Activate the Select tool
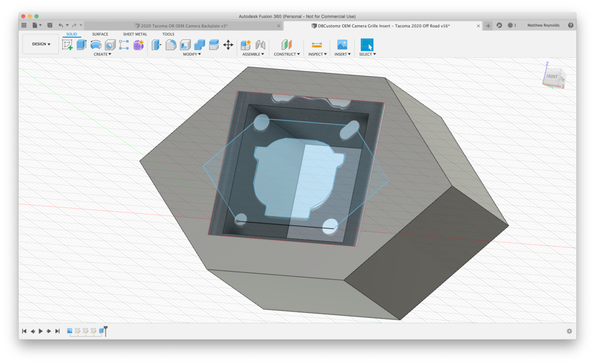Viewport: 595px width, 364px height. click(367, 45)
